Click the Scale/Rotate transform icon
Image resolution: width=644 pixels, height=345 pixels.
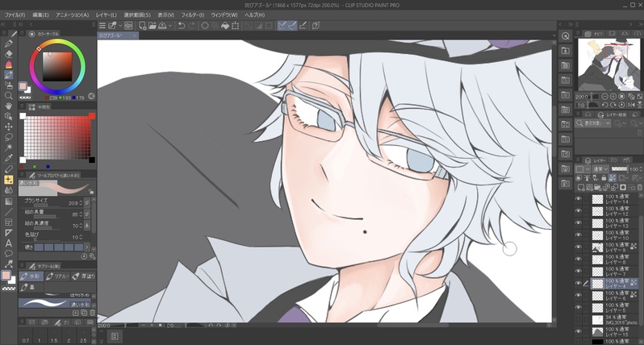tap(236, 26)
